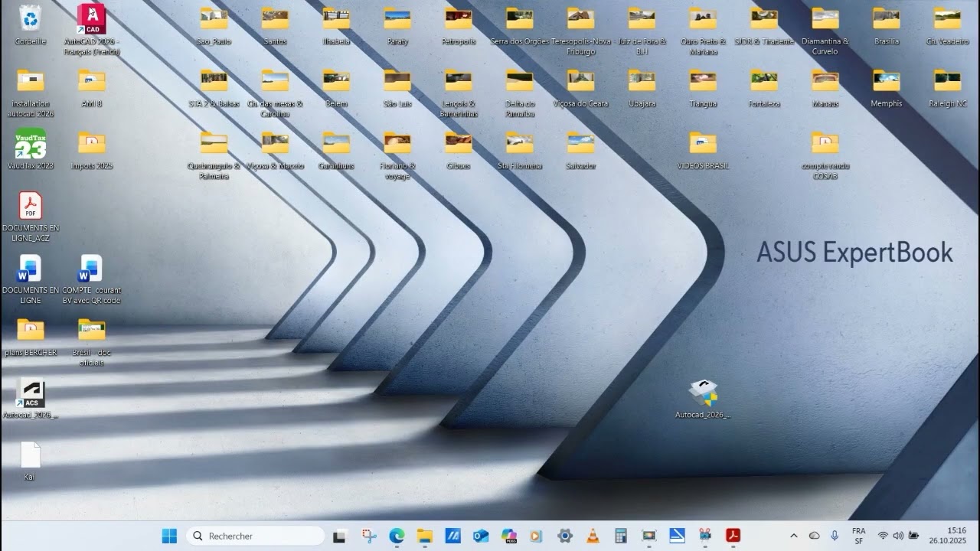
Task: Open Quebrangulo & Palmeira folder
Action: click(214, 154)
